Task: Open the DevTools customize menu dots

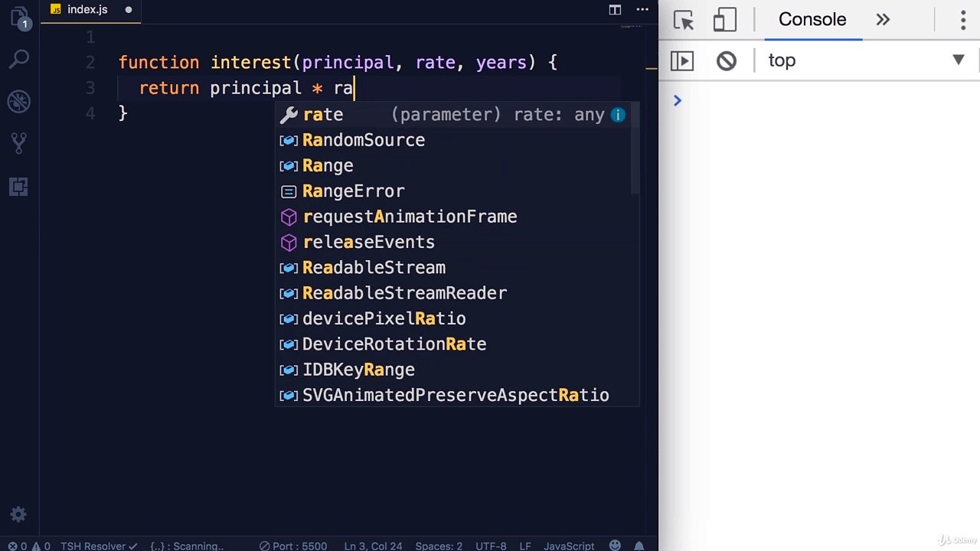Action: click(963, 20)
